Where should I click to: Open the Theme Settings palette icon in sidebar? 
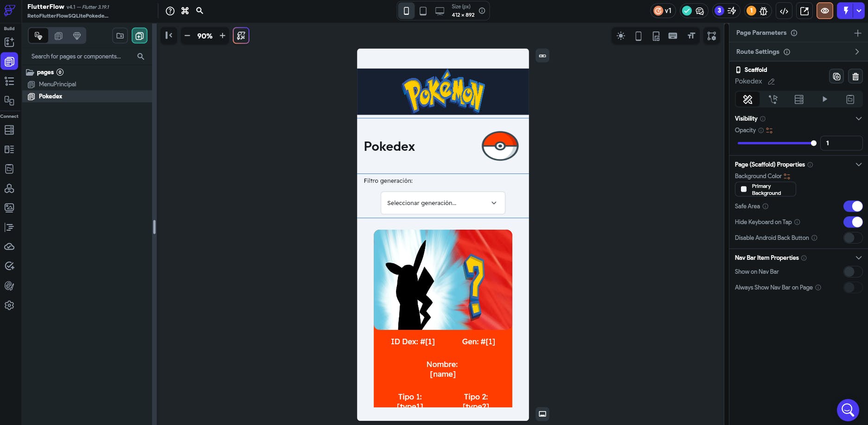(9, 286)
